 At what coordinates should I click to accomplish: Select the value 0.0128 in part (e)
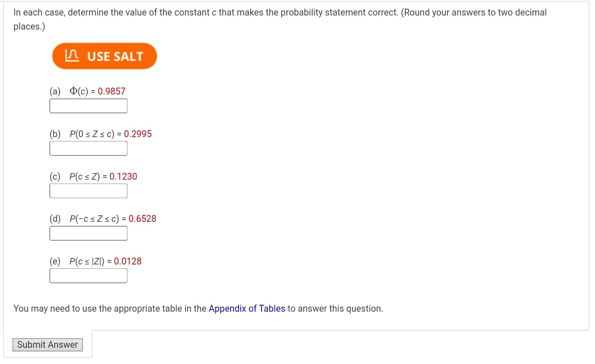click(128, 261)
